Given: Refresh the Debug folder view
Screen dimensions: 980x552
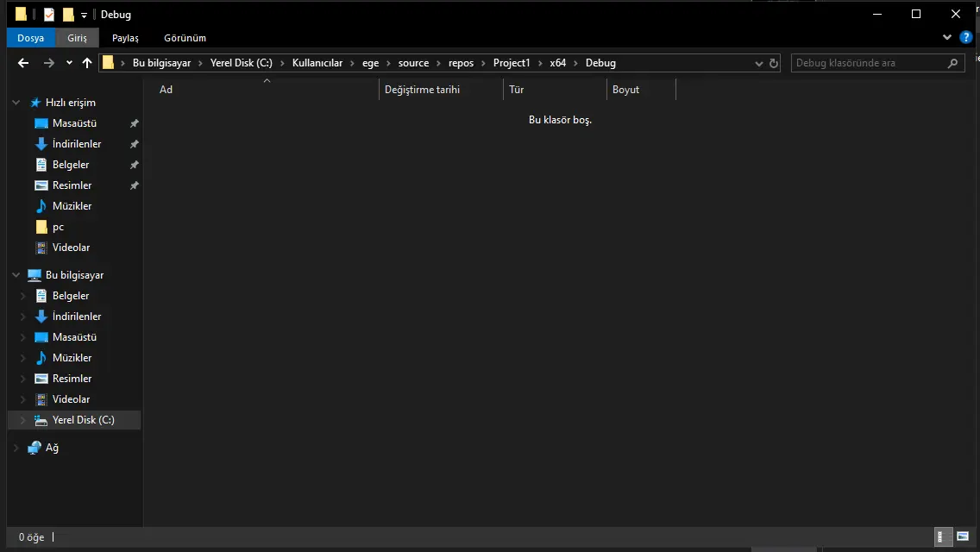Looking at the screenshot, I should (774, 63).
